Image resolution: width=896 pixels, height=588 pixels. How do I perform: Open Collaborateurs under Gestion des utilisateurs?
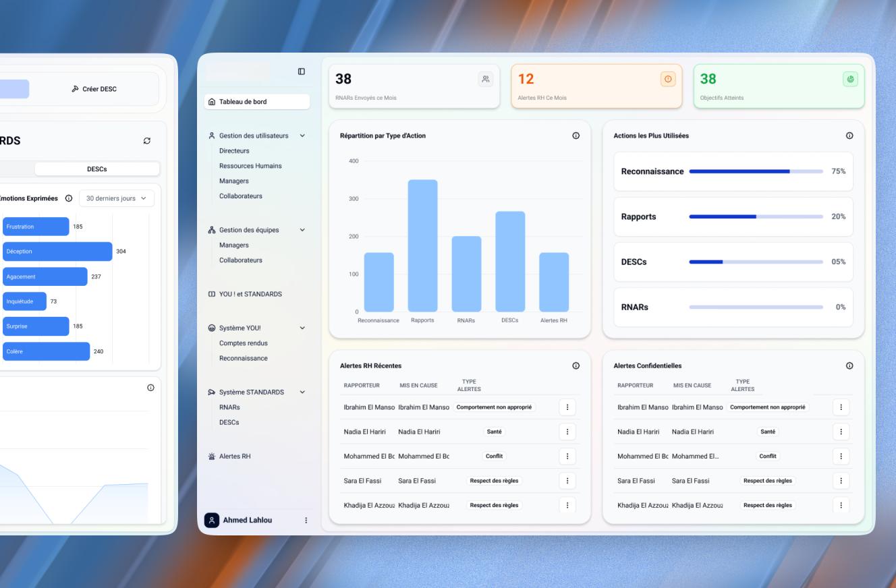(241, 196)
